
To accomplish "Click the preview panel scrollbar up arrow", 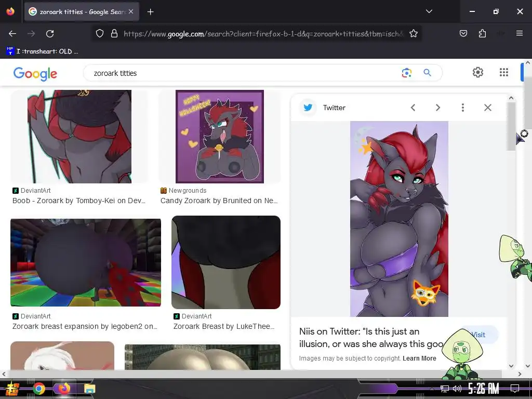I will coord(511,98).
